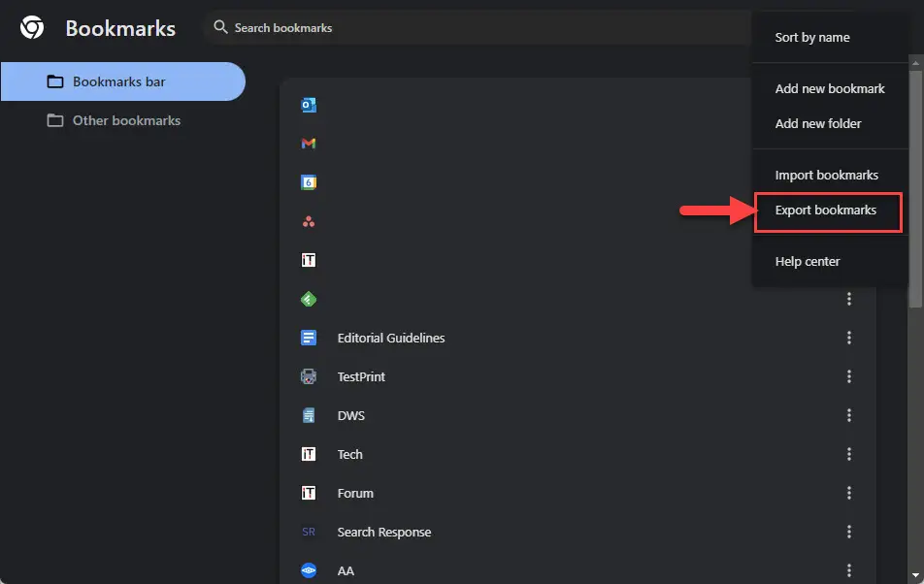This screenshot has height=584, width=924.
Task: Open the DWS bookmark
Action: [x=350, y=415]
